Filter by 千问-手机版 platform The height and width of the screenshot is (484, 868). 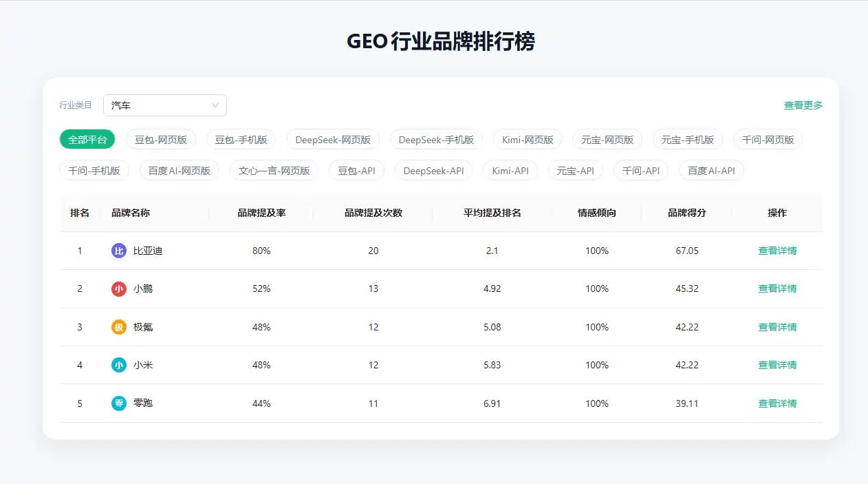pyautogui.click(x=94, y=171)
